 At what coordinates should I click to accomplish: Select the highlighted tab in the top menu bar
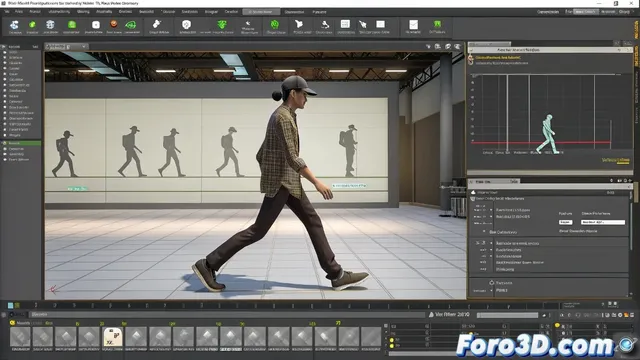(261, 12)
